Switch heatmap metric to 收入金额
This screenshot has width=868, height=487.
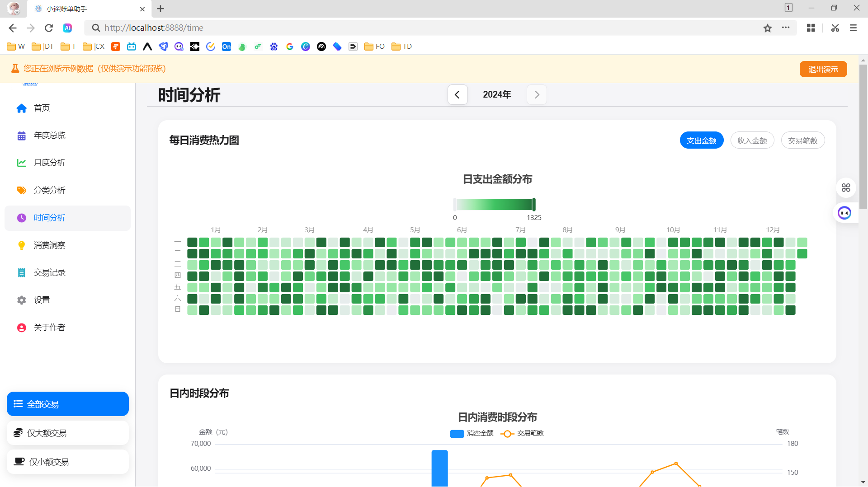click(x=752, y=140)
